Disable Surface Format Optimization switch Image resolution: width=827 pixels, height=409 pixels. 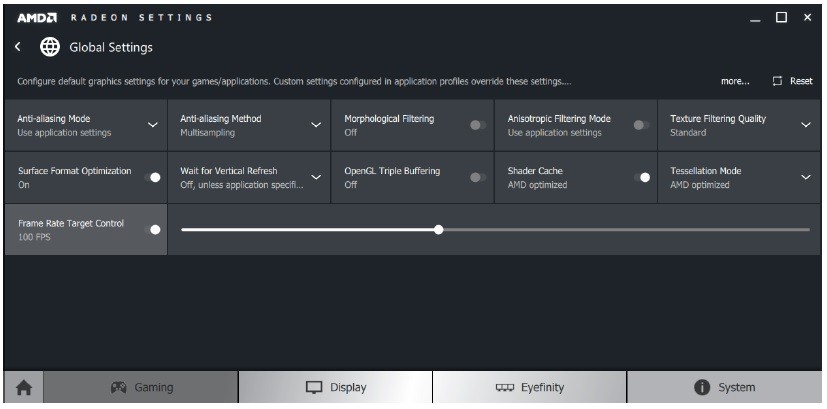(152, 177)
